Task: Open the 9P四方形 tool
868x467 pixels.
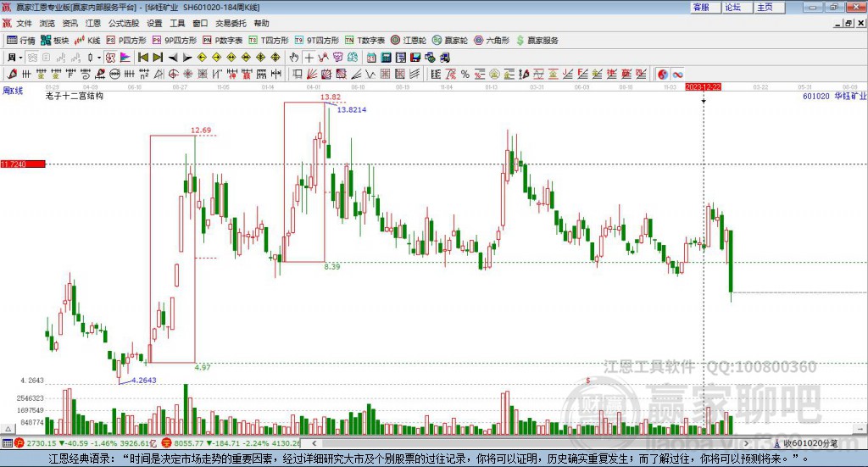Action: (175, 41)
